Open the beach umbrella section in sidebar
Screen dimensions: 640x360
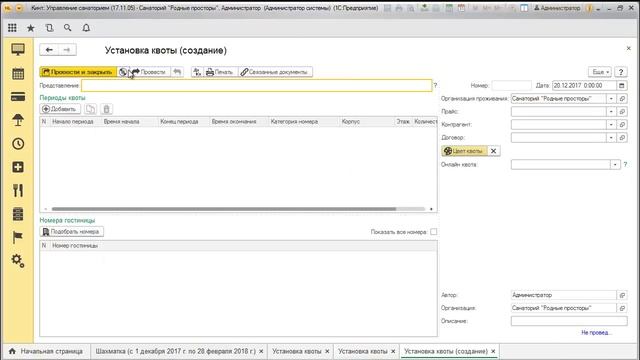coord(18,120)
